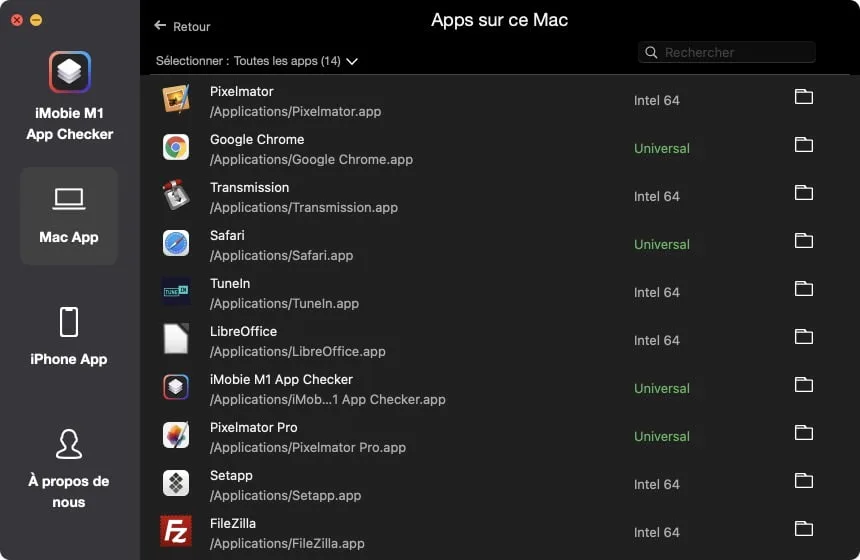Click the /Applications/Pixelmator Pro.app path
The width and height of the screenshot is (860, 560).
click(308, 448)
